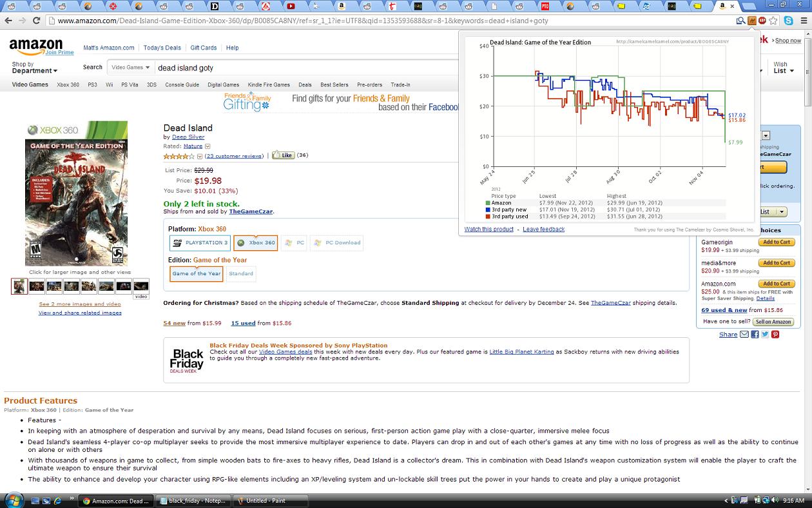Open the Windows Start orb

14,500
